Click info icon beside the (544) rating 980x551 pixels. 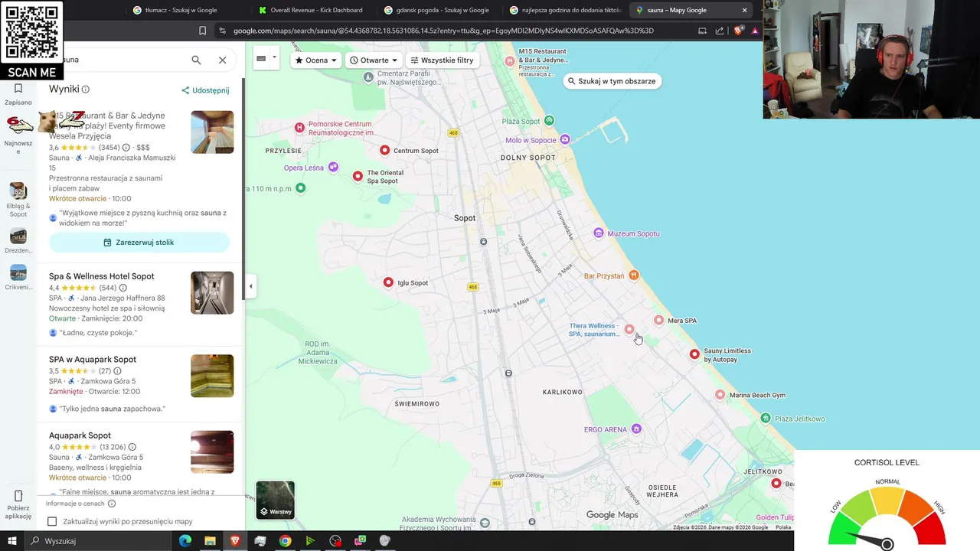(x=122, y=289)
